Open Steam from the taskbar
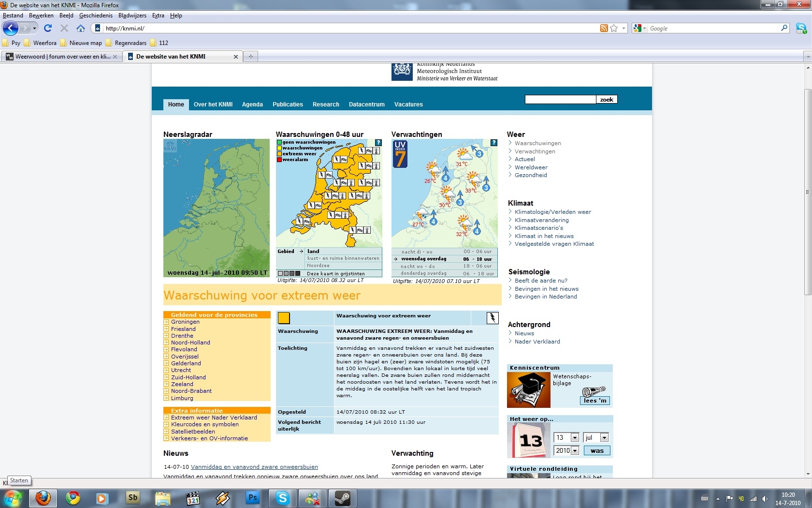The height and width of the screenshot is (508, 812). coord(343,497)
